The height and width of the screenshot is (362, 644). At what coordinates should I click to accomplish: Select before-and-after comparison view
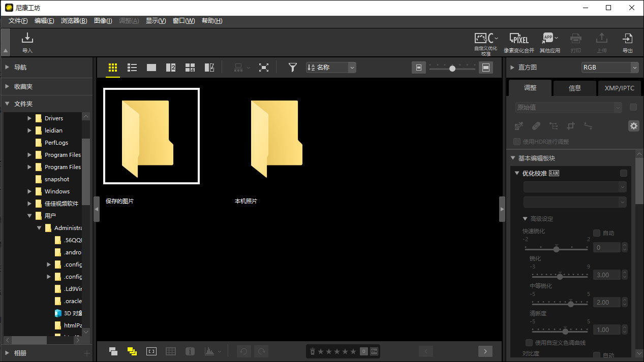pyautogui.click(x=209, y=68)
